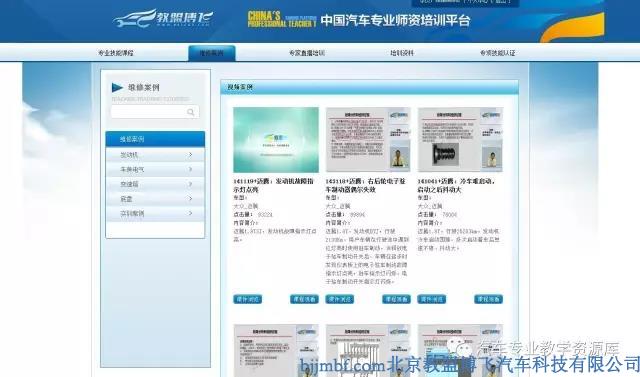Screen dimensions: 640x377
Task: Switch to the 专业技能课程 tab
Action: 116,53
